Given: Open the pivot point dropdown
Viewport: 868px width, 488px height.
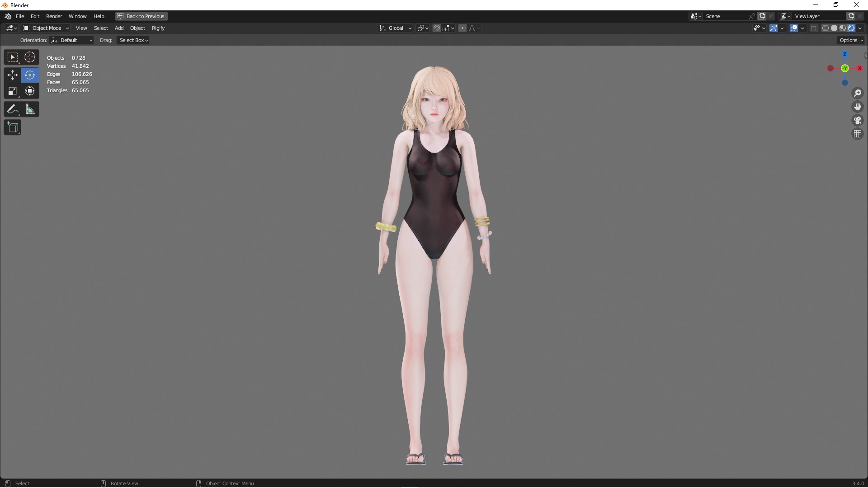Looking at the screenshot, I should click(x=423, y=28).
